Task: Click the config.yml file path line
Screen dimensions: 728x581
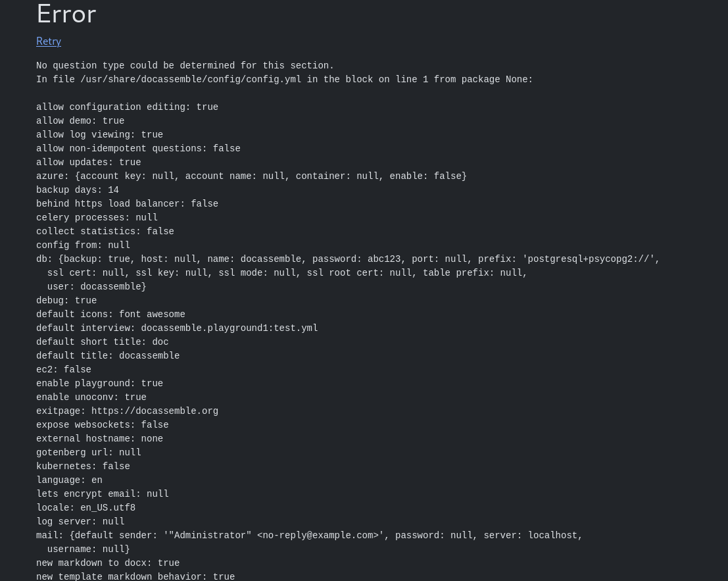Action: point(284,80)
